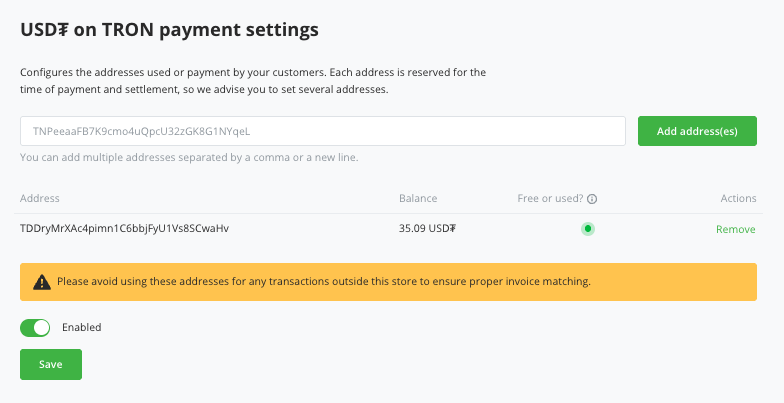Viewport: 784px width, 403px height.
Task: Click the 35.09 USD₮ balance value
Action: [428, 228]
